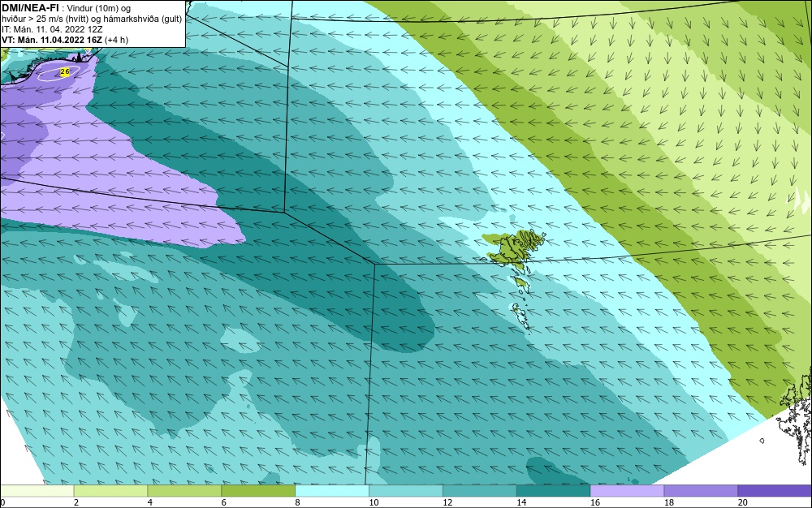Screen dimensions: 812x508
Task: Click the legend value 4
Action: 149,502
